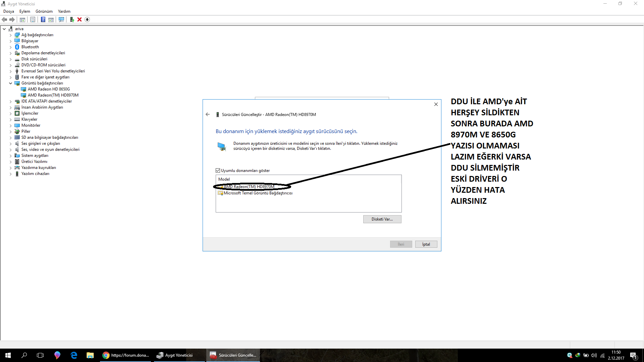
Task: Select 'AMD Radeon(TM) HD8970M' tree item
Action: (x=53, y=95)
